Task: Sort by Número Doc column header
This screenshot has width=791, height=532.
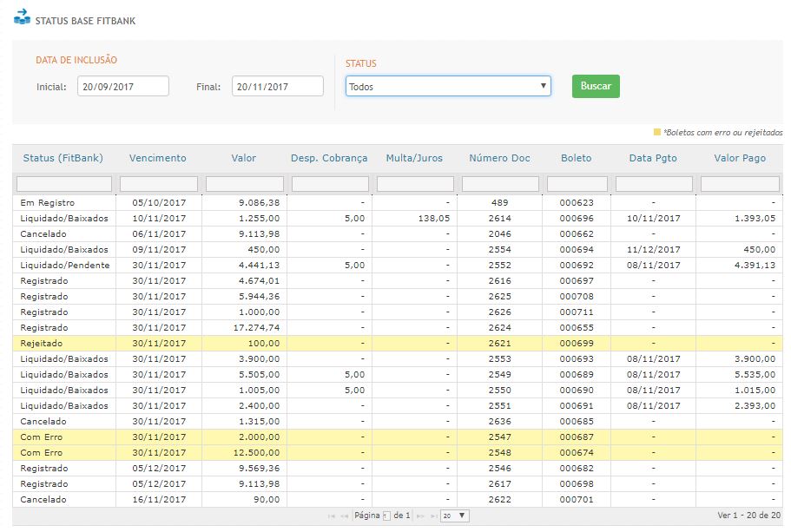Action: [499, 158]
